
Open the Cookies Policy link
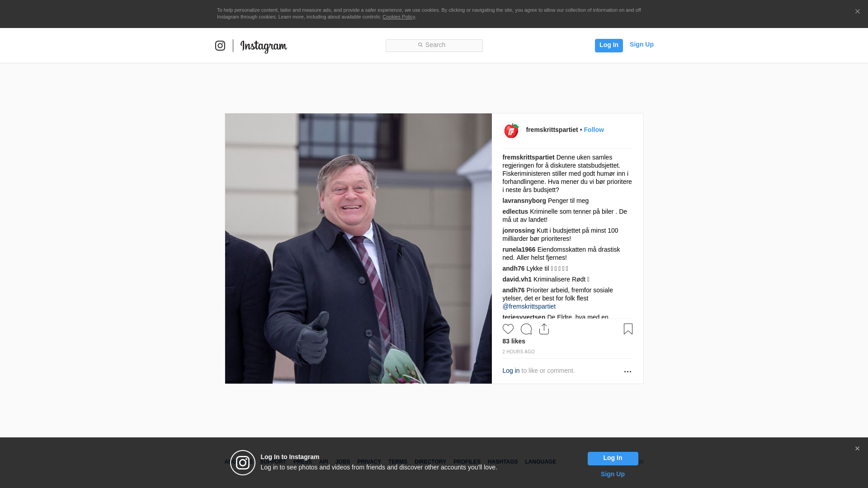coord(399,17)
